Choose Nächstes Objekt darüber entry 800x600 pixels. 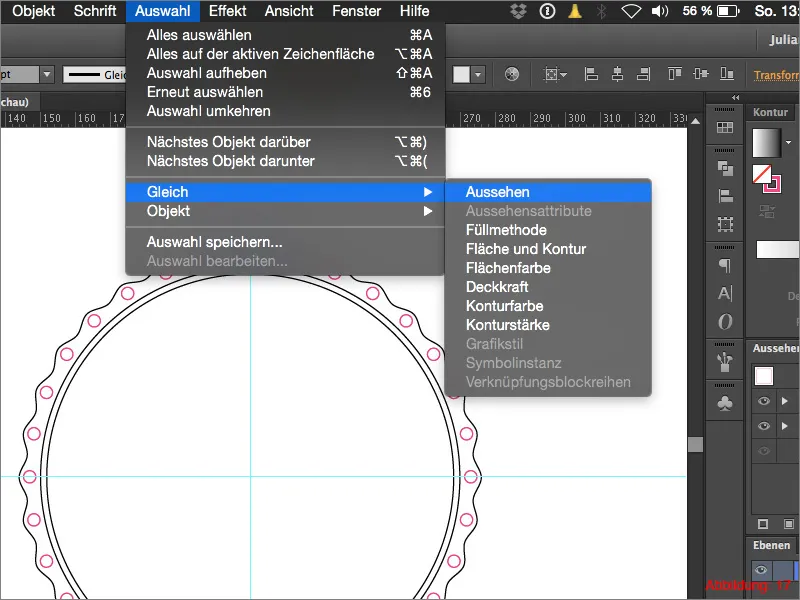click(x=285, y=142)
